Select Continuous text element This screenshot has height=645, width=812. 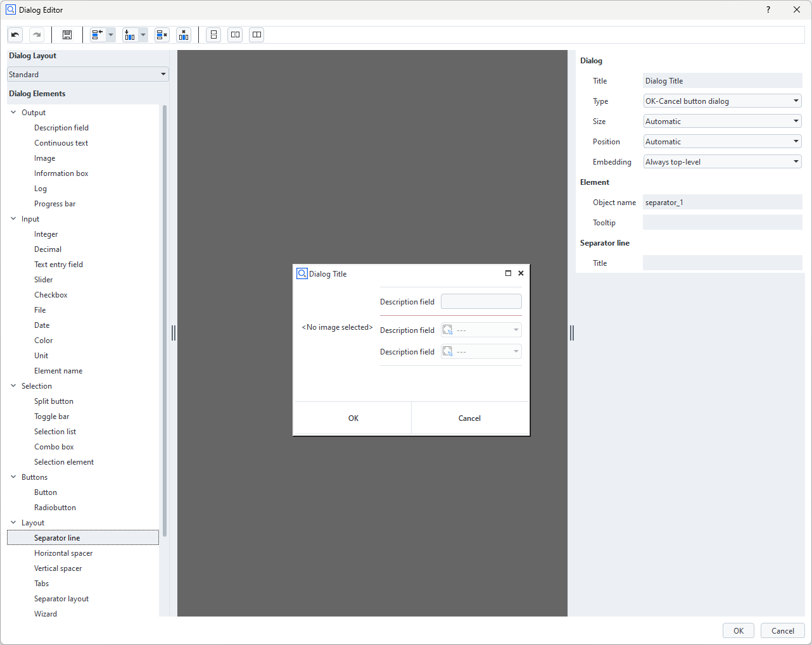(61, 142)
